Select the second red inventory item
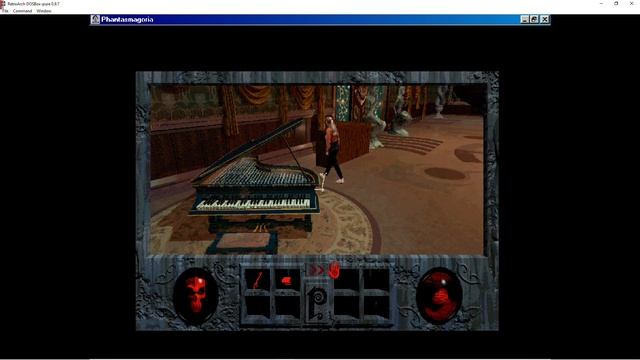Screen dimensions: 640x360 coord(287,280)
